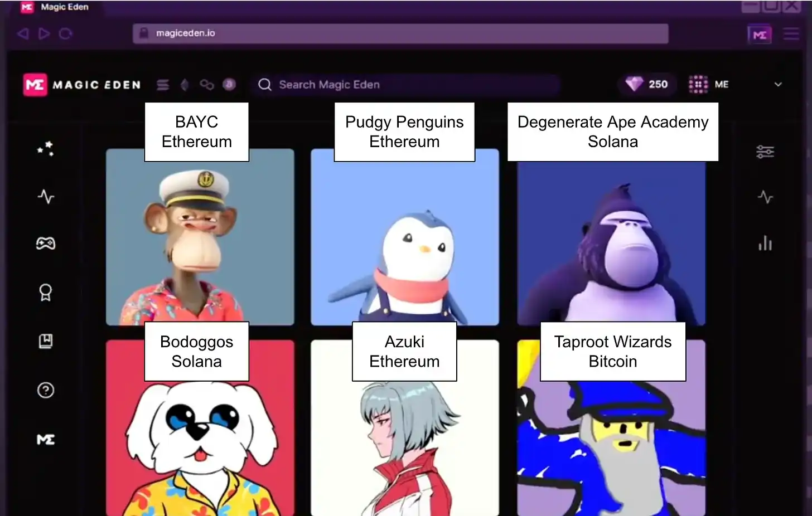
Task: Open the help question mark icon
Action: [x=46, y=390]
